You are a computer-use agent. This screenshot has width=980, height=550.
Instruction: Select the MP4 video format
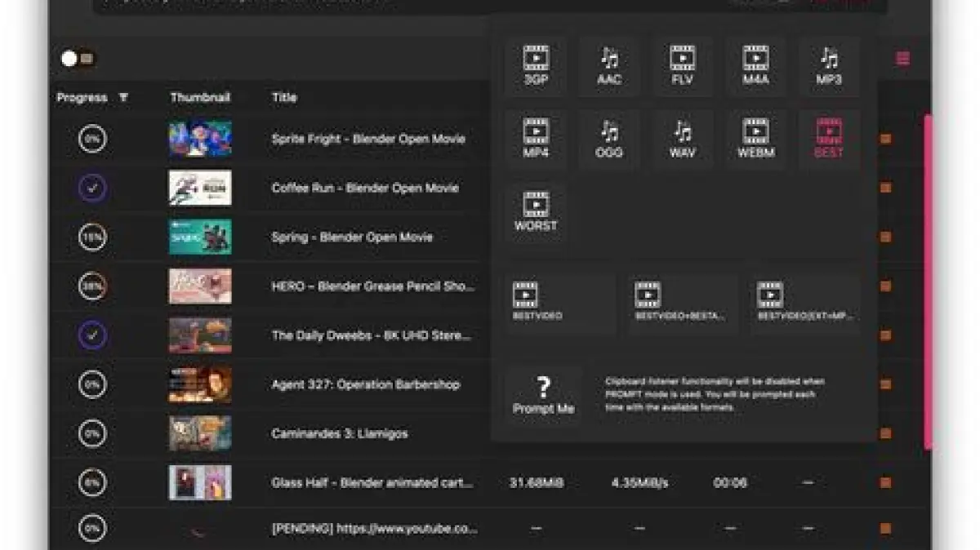(x=536, y=140)
